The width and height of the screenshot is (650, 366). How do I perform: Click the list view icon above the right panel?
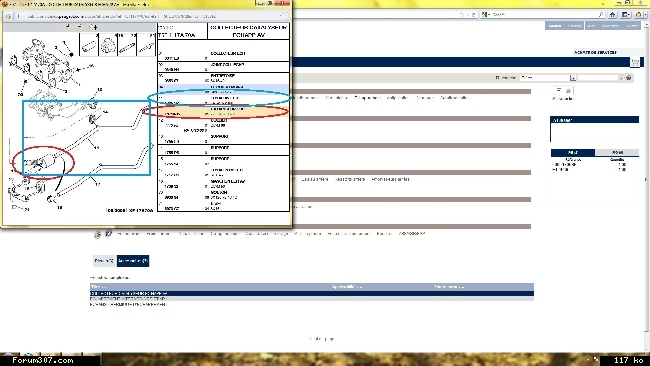tap(559, 90)
